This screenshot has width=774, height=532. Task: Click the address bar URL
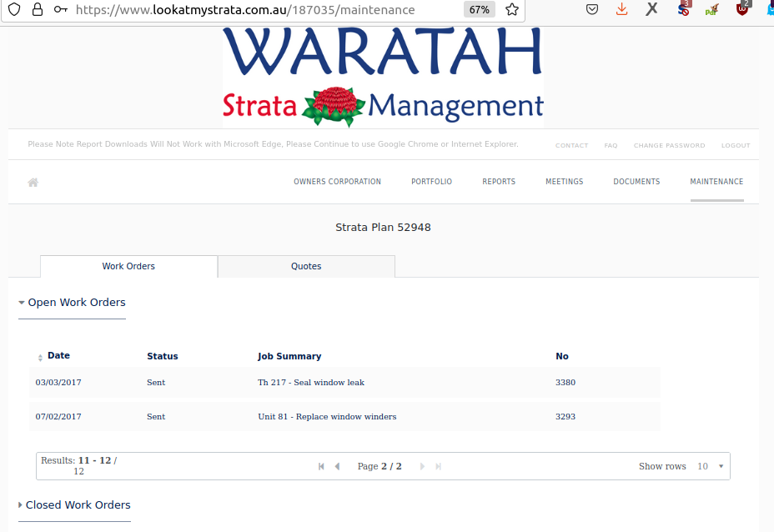coord(245,10)
